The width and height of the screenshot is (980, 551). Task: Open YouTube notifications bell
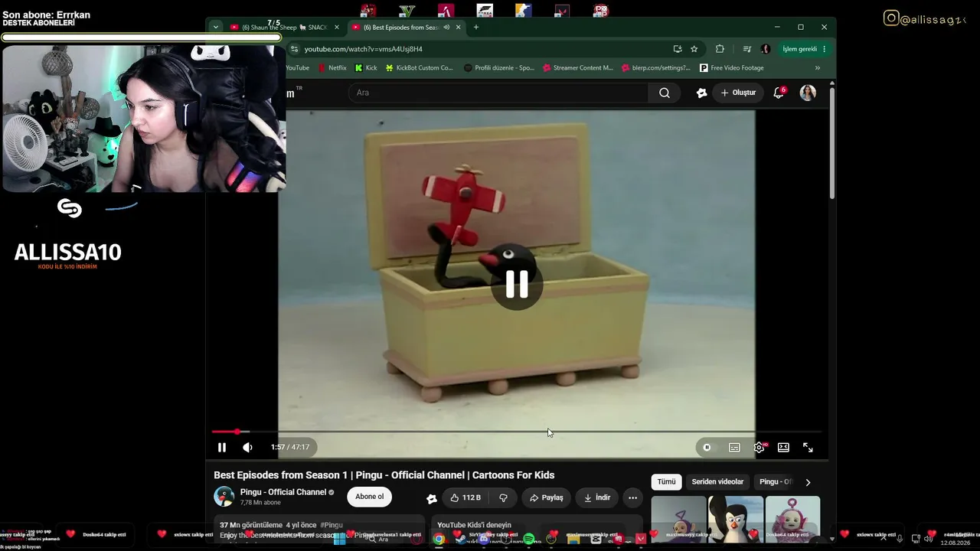[779, 93]
